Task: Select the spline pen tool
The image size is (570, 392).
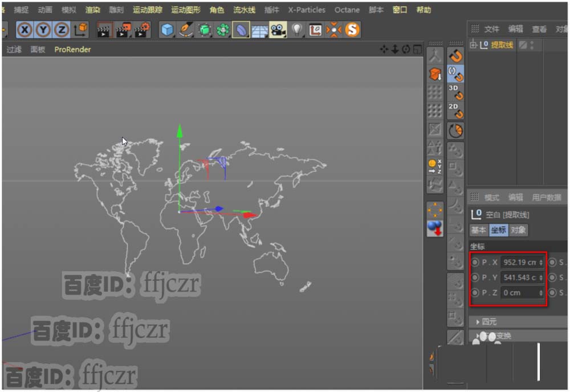Action: pyautogui.click(x=186, y=30)
